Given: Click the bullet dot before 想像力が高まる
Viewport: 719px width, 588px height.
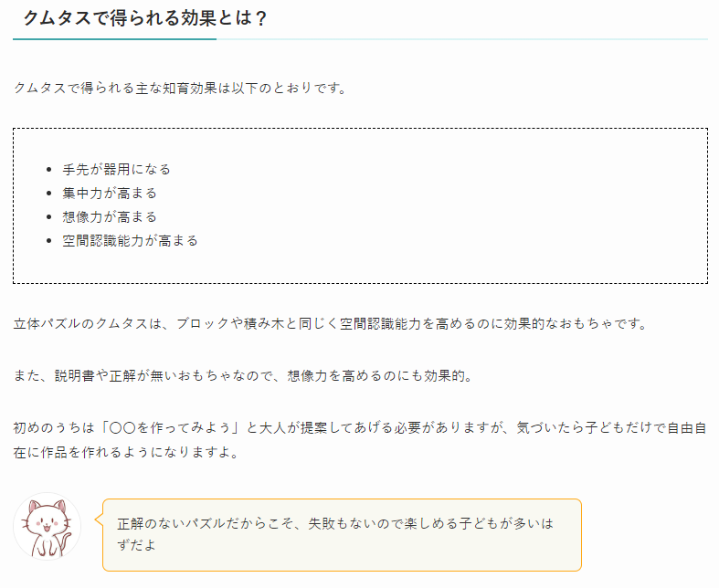Looking at the screenshot, I should [49, 217].
